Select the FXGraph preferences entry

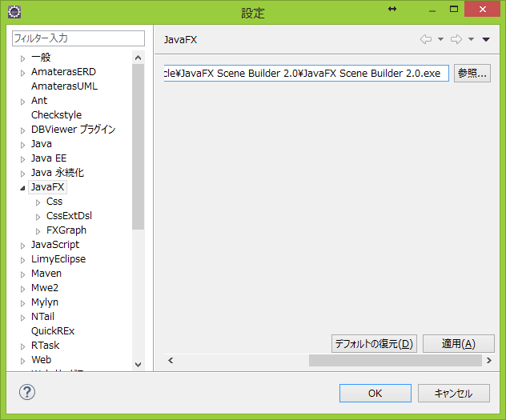[x=66, y=230]
